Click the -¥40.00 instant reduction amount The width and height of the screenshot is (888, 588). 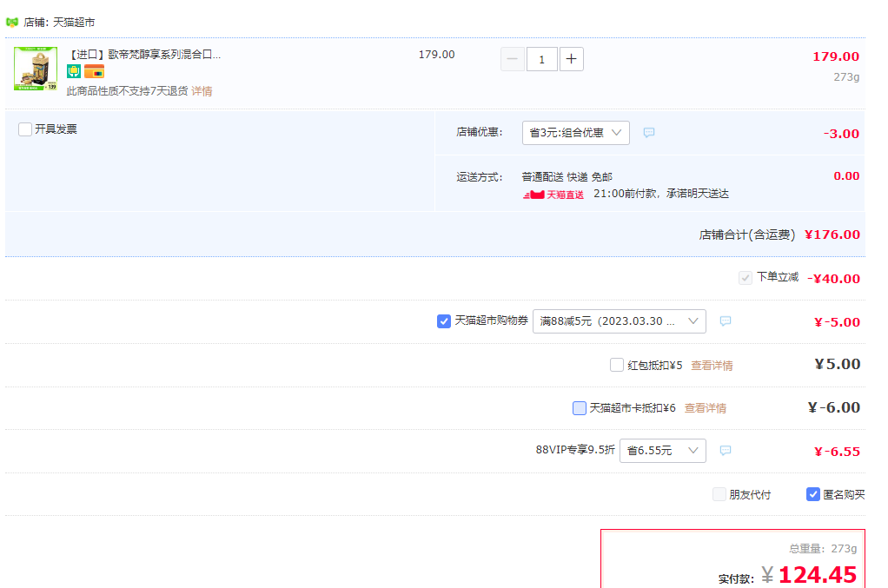tap(833, 279)
